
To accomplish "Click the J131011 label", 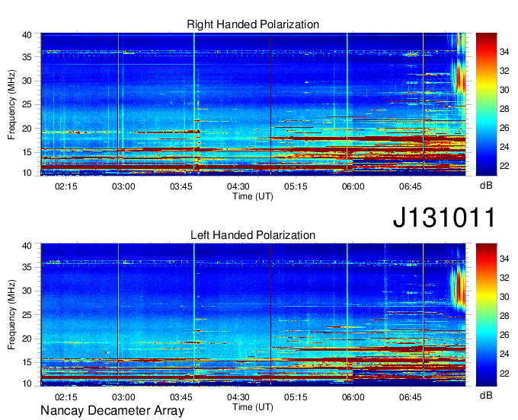I will 444,217.
